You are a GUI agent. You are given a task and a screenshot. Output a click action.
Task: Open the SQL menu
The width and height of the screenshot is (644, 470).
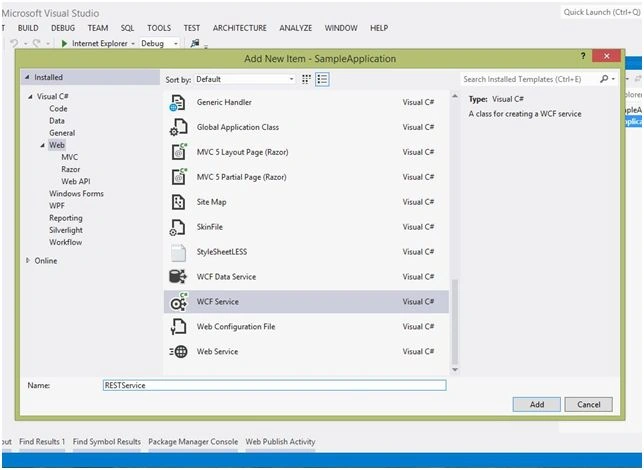coord(127,28)
